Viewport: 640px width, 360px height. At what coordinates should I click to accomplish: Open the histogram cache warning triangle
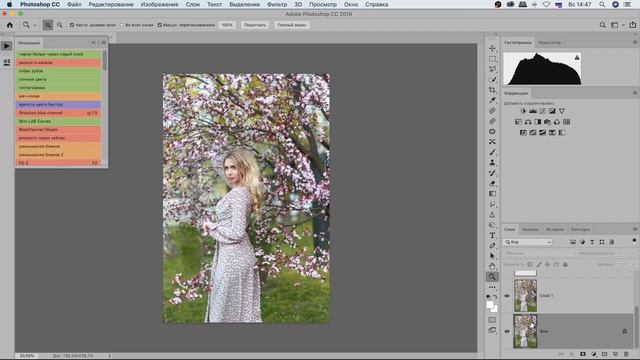577,58
